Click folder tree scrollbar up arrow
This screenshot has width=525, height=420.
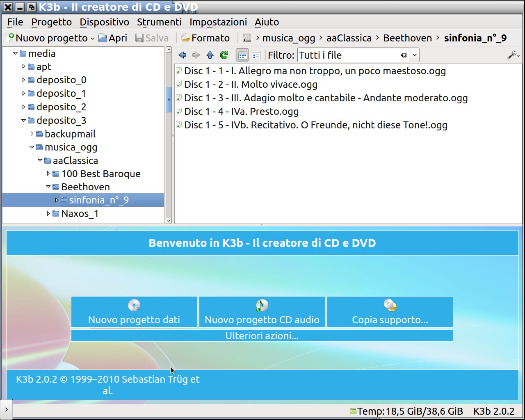(x=169, y=50)
